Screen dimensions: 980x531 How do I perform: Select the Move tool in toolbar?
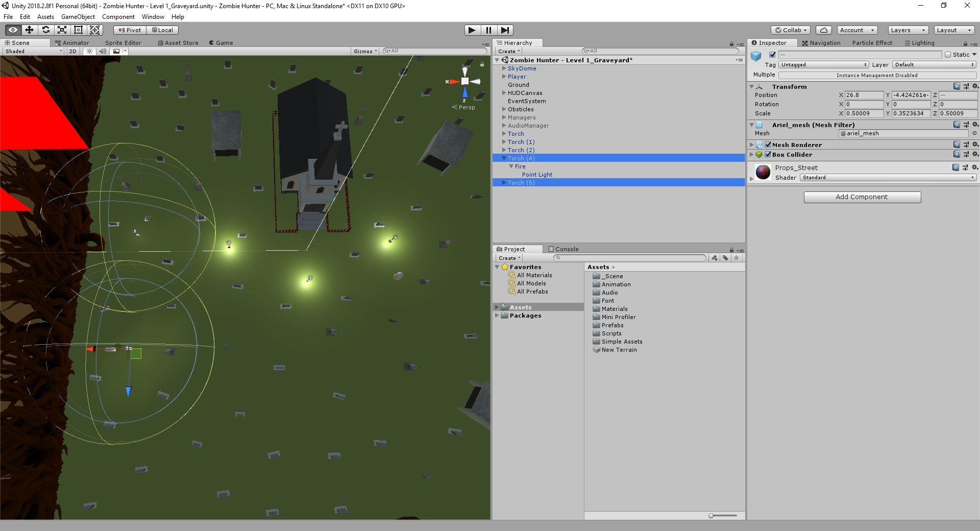29,30
